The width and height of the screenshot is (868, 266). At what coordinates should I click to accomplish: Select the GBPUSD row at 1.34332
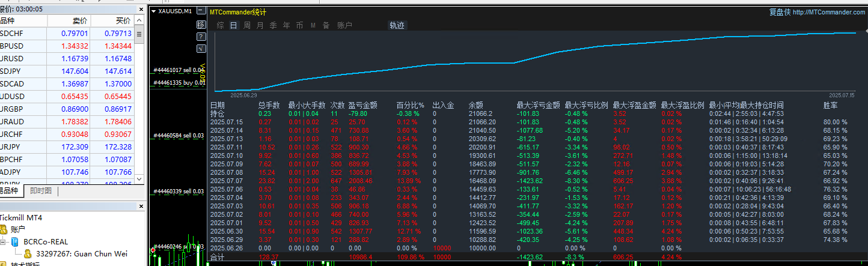(x=67, y=46)
